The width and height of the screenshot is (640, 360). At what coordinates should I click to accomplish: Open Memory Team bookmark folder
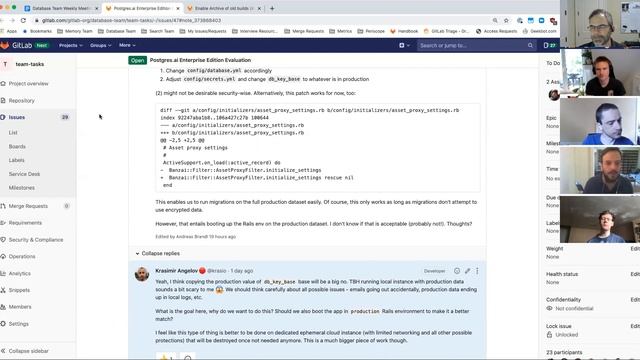[75, 31]
